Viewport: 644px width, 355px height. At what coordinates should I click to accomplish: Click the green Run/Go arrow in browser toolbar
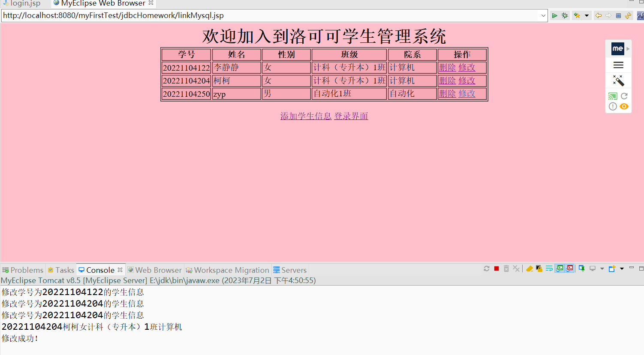pos(554,15)
